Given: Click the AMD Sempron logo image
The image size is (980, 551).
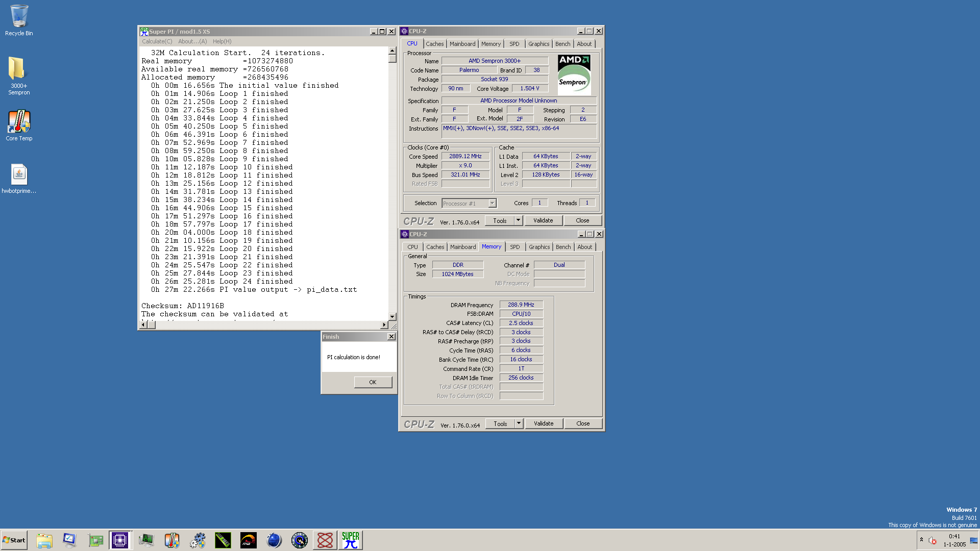Looking at the screenshot, I should point(574,75).
